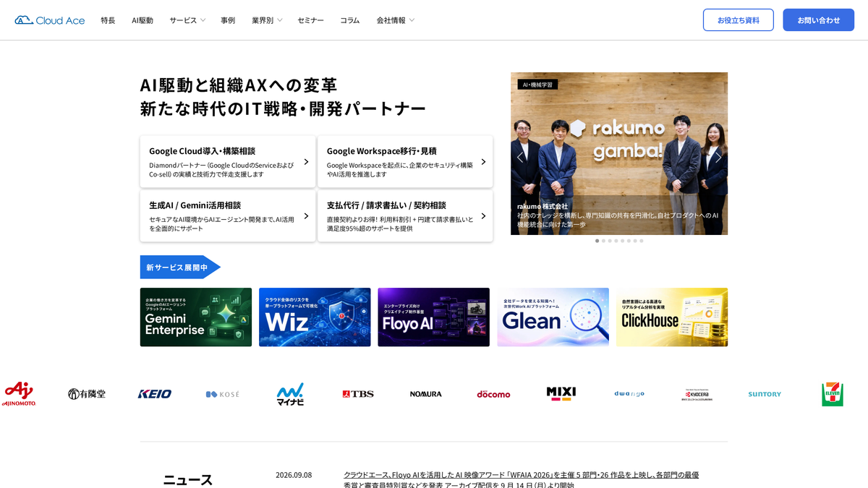Open the AI駆動 menu item

(142, 20)
